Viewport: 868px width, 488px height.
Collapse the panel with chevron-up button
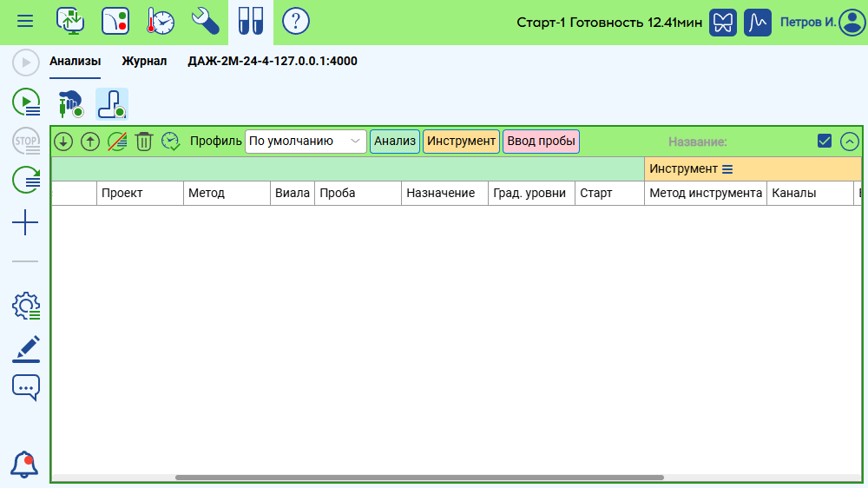tap(850, 142)
